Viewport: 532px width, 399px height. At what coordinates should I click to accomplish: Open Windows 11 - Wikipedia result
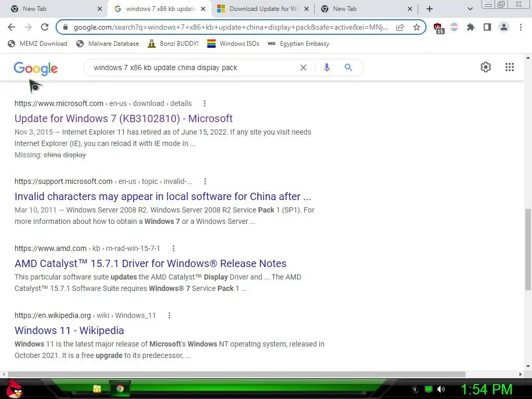69,330
